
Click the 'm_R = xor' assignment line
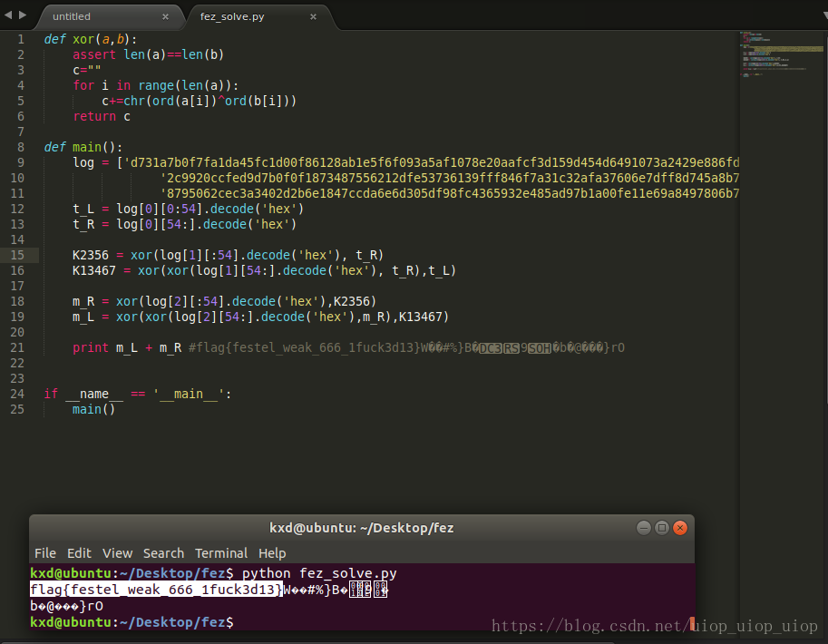pyautogui.click(x=224, y=301)
